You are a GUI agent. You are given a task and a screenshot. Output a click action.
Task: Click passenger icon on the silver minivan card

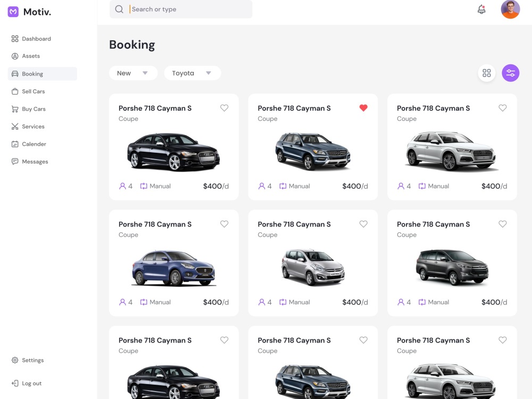(x=262, y=302)
